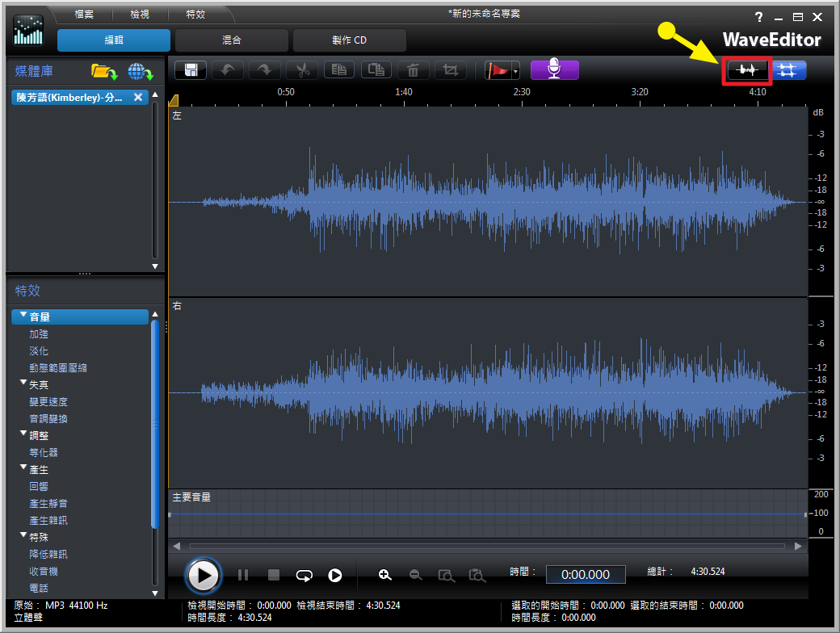This screenshot has height=633, width=840.
Task: Click the zoom in magnifier
Action: (x=385, y=575)
